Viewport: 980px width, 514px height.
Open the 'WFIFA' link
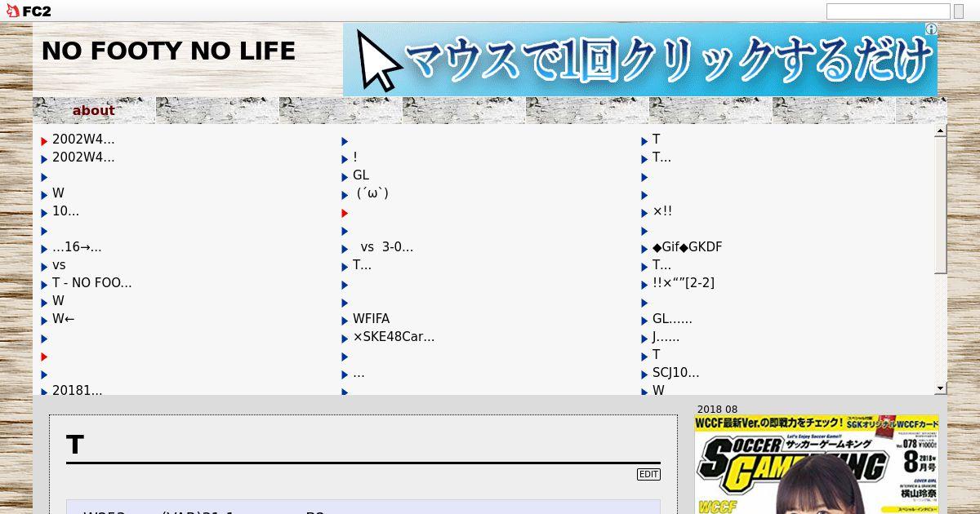pos(371,318)
